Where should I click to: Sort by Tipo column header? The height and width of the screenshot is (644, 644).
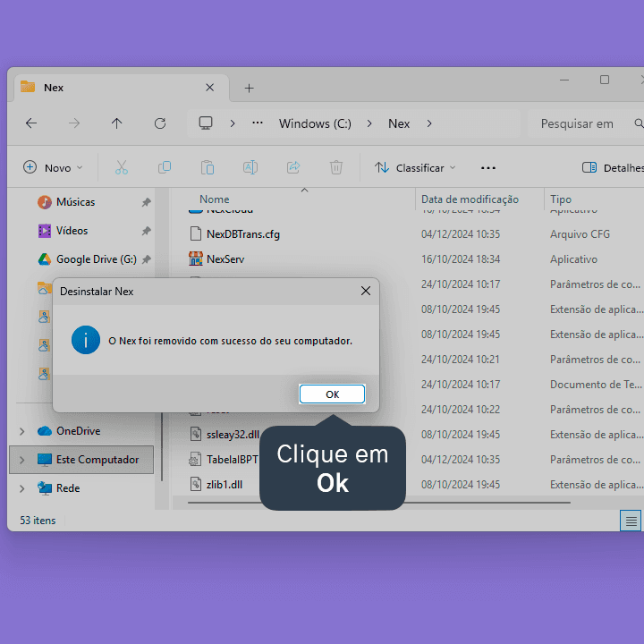(561, 199)
